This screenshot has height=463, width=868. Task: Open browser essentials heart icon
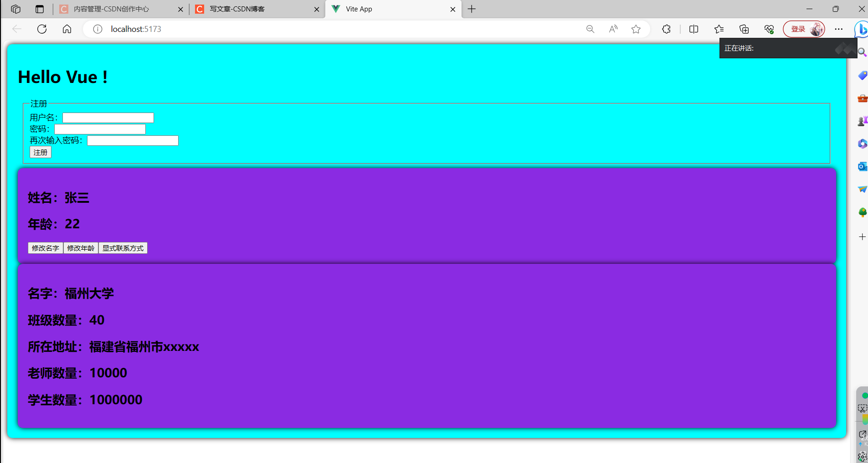(x=769, y=29)
